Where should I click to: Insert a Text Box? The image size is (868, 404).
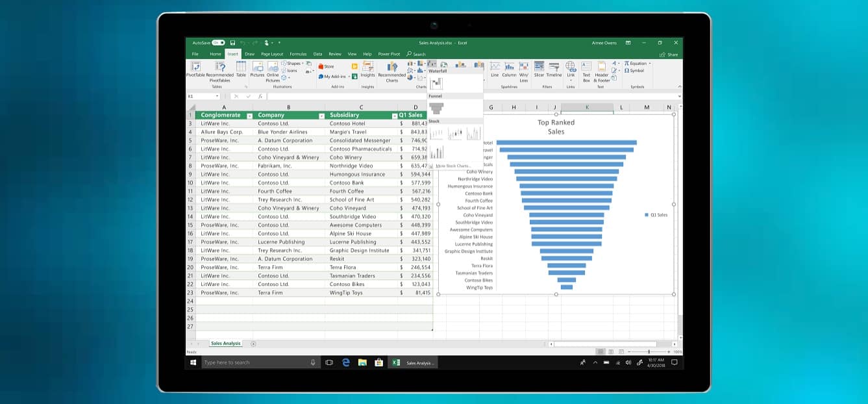pyautogui.click(x=586, y=71)
